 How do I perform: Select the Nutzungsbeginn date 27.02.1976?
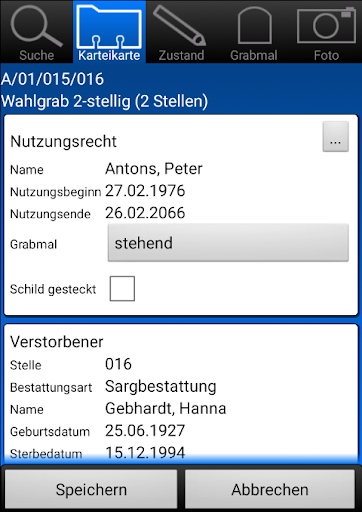(x=145, y=191)
